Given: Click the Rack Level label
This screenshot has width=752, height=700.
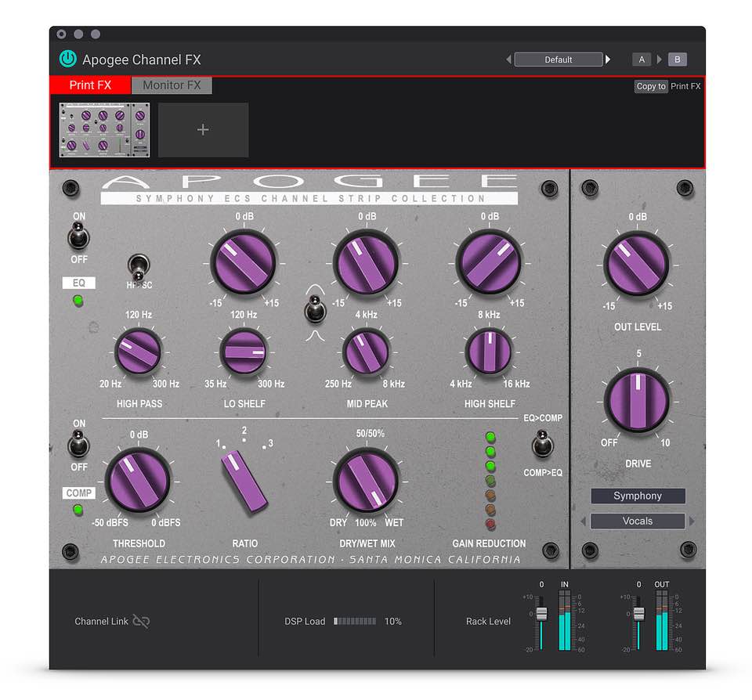Looking at the screenshot, I should 488,622.
